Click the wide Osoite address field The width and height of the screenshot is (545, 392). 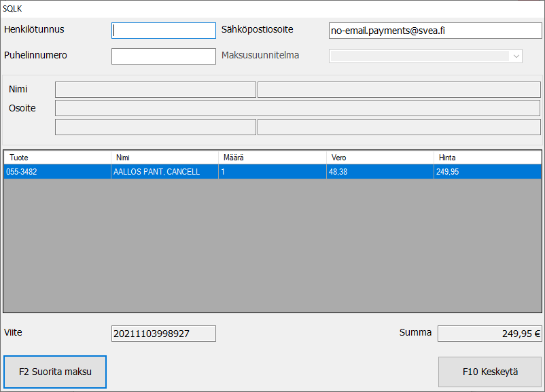pyautogui.click(x=297, y=108)
